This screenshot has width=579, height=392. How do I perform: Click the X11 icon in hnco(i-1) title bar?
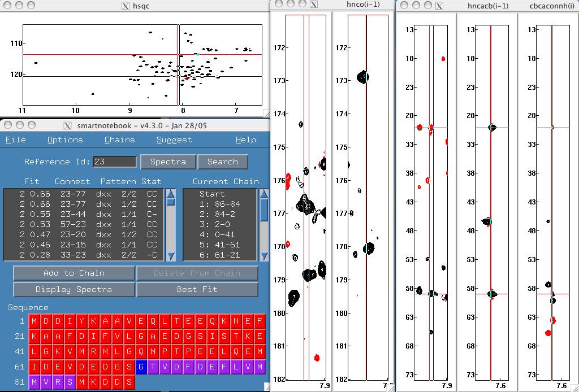tap(314, 5)
